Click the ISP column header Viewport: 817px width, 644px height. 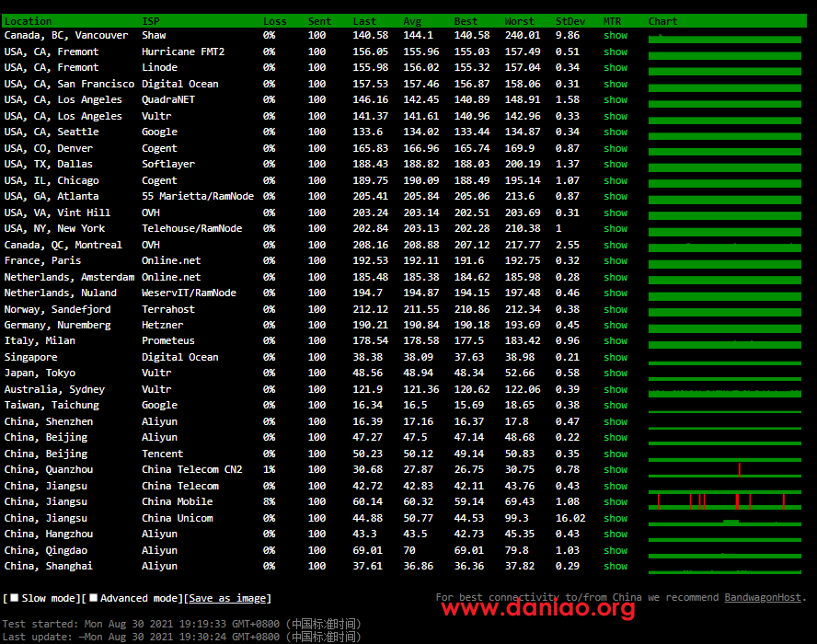pyautogui.click(x=151, y=21)
